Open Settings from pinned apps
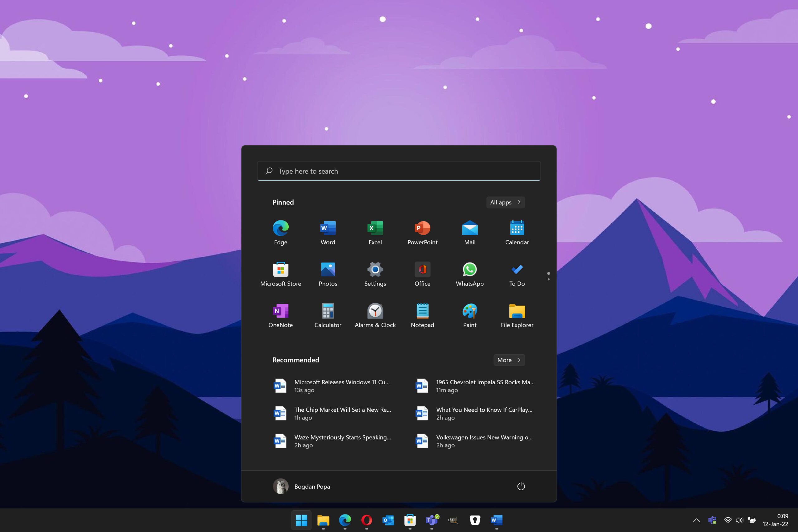This screenshot has width=798, height=532. (x=375, y=274)
